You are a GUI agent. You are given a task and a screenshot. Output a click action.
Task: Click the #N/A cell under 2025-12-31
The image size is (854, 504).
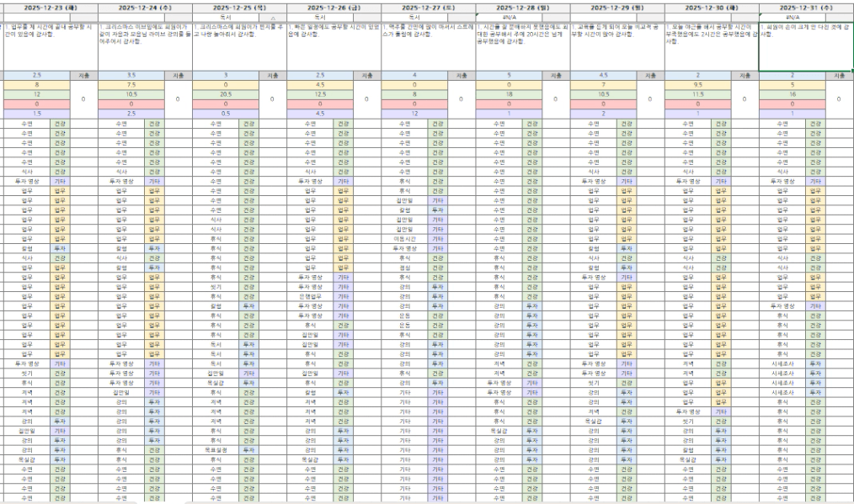[792, 18]
